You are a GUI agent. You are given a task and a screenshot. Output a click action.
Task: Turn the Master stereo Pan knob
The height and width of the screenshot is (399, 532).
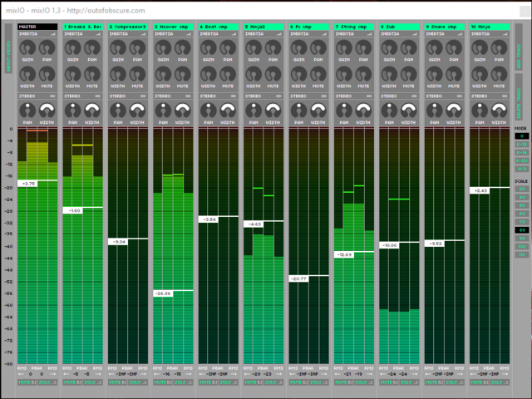27,111
